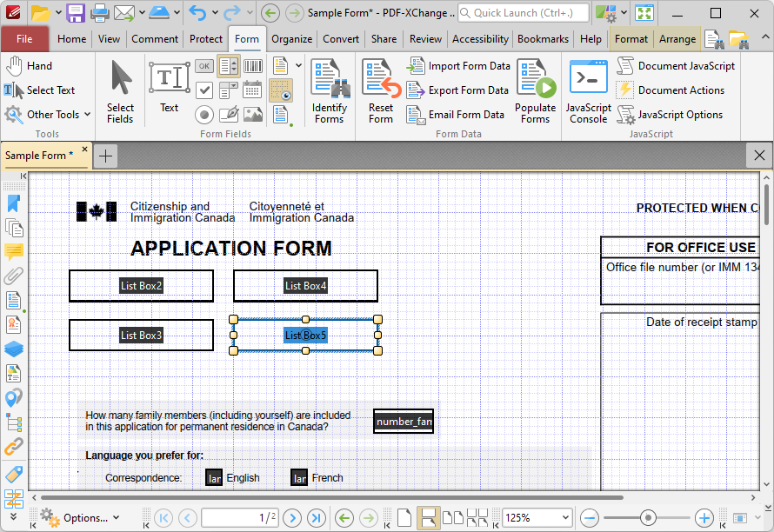The image size is (774, 532).
Task: Select the List Box3 form field
Action: pyautogui.click(x=141, y=335)
